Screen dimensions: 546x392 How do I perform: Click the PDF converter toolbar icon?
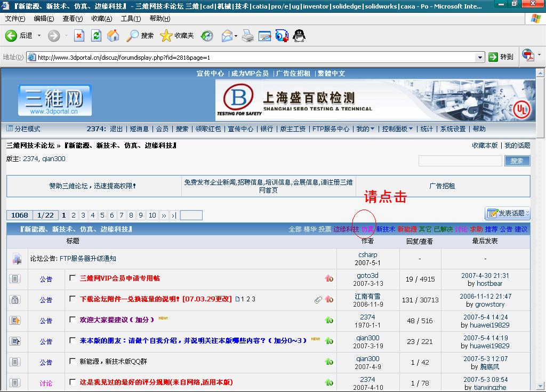[x=528, y=55]
